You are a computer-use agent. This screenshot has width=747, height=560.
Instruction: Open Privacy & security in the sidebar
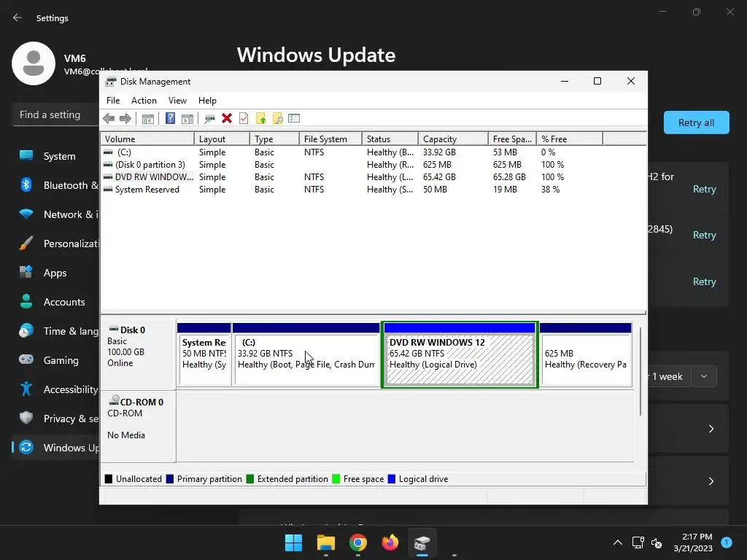tap(55, 419)
